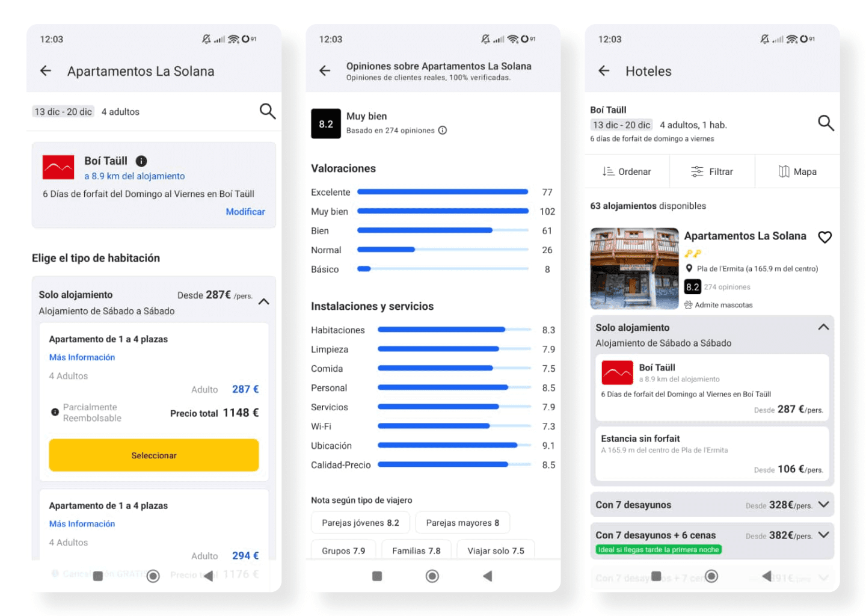This screenshot has height=616, width=866.
Task: Tap Precio total 1148 € text
Action: click(214, 413)
